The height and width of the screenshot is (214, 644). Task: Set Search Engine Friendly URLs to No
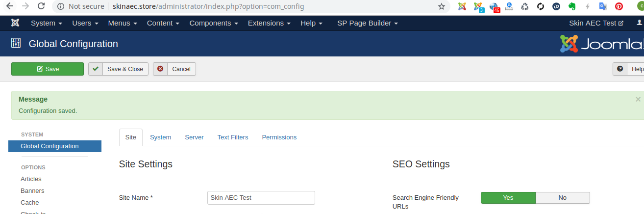(562, 198)
